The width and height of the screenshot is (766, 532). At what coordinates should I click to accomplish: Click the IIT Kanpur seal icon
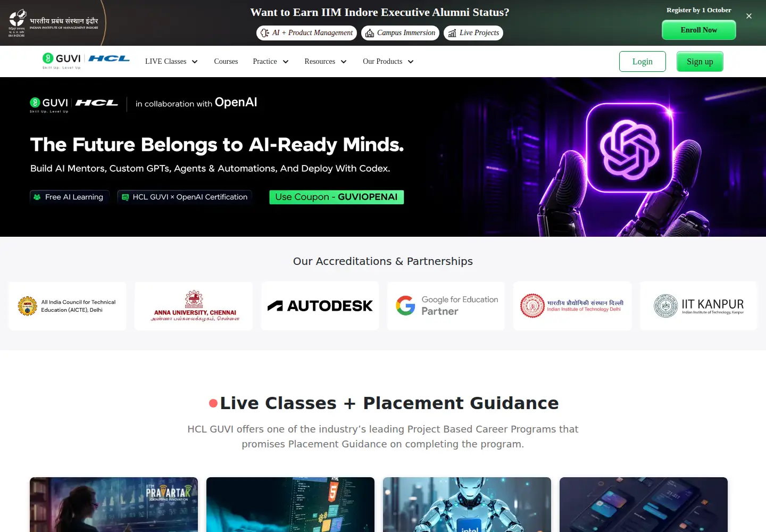pos(665,306)
